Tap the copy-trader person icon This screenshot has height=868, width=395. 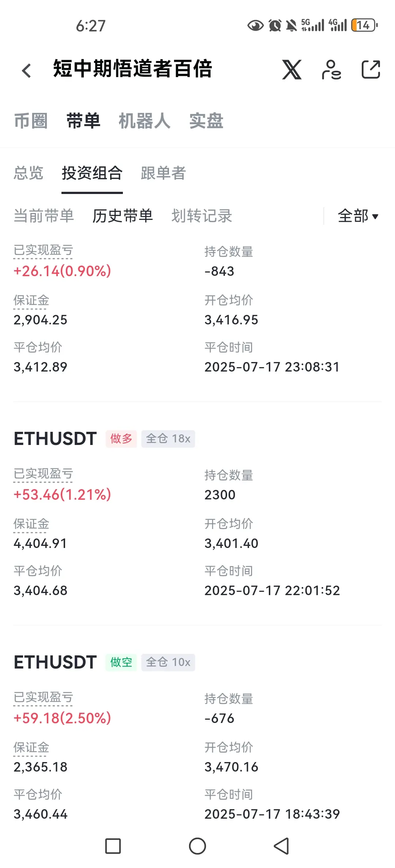331,69
